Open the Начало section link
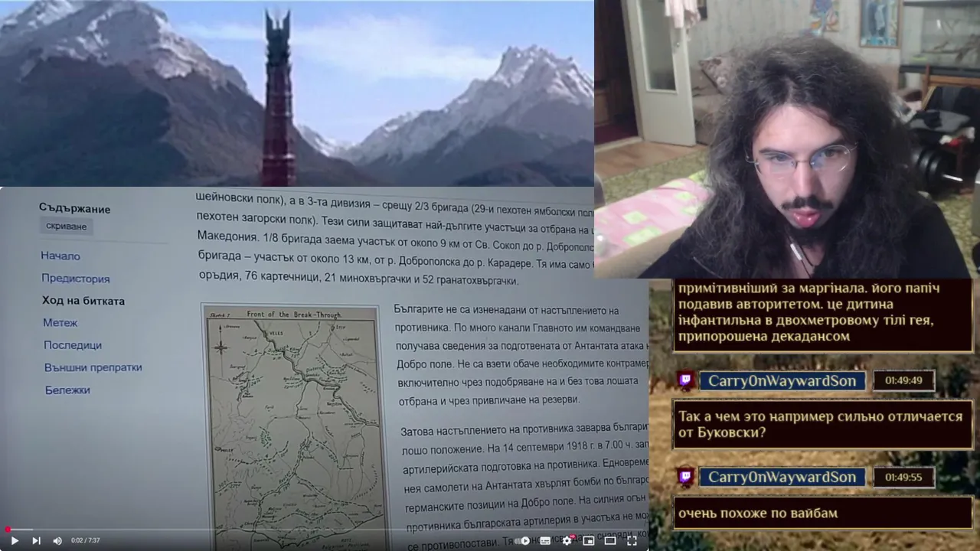This screenshot has height=551, width=980. 60,256
